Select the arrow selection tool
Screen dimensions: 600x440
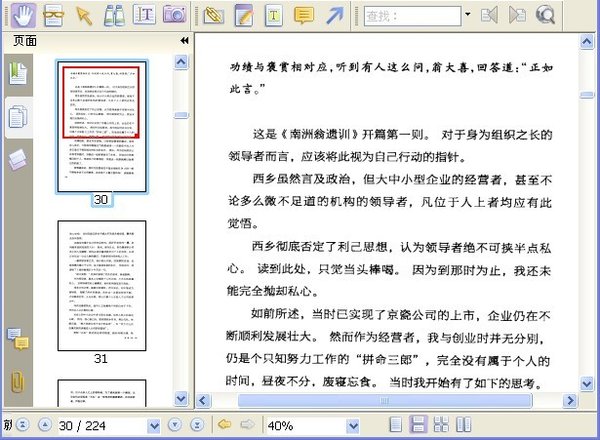point(84,15)
